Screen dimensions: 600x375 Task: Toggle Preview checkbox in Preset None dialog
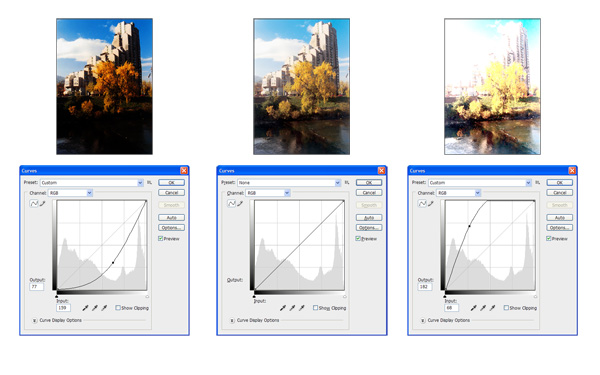pos(358,238)
